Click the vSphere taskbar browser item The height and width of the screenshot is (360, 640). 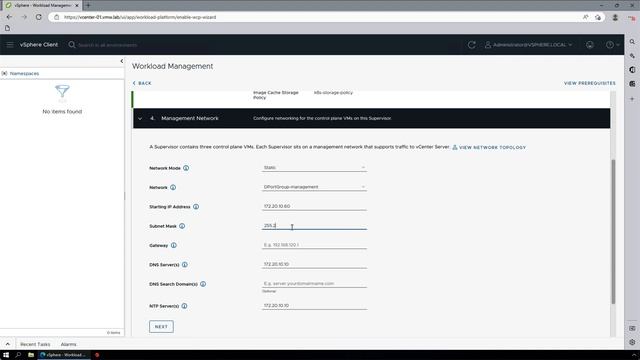pos(63,355)
